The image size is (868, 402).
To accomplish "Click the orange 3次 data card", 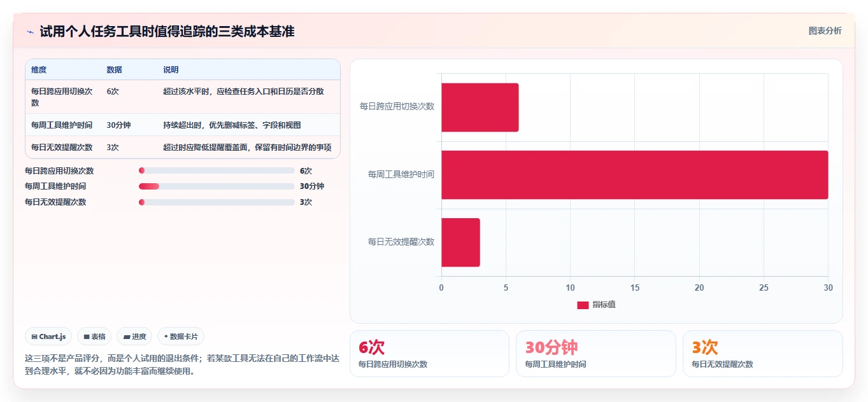I will click(x=762, y=354).
